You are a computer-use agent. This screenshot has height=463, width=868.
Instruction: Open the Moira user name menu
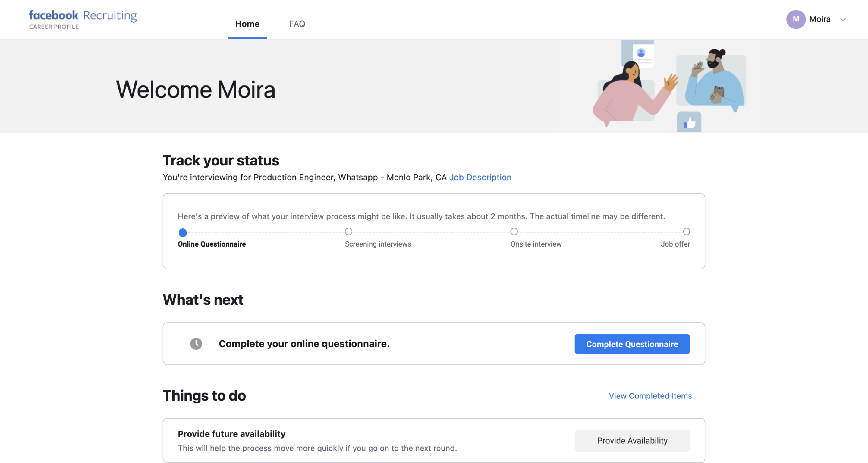click(819, 19)
